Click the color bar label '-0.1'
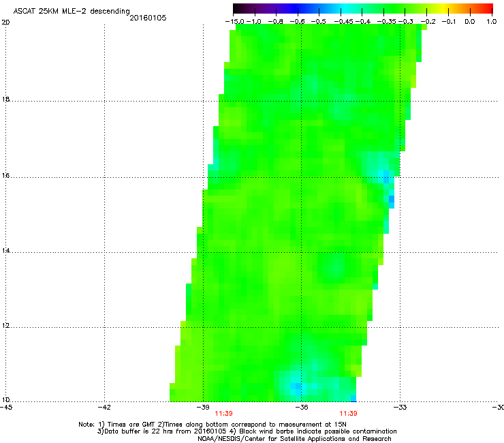 449,22
